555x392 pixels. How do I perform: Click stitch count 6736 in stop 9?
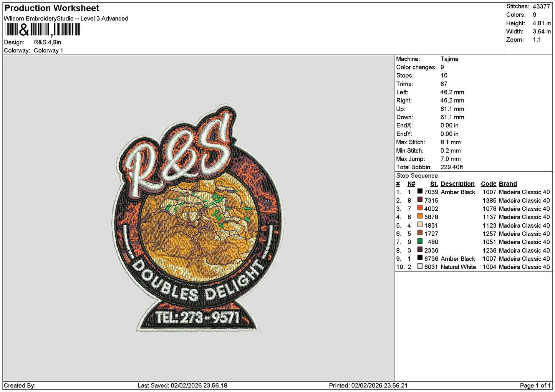coord(431,259)
